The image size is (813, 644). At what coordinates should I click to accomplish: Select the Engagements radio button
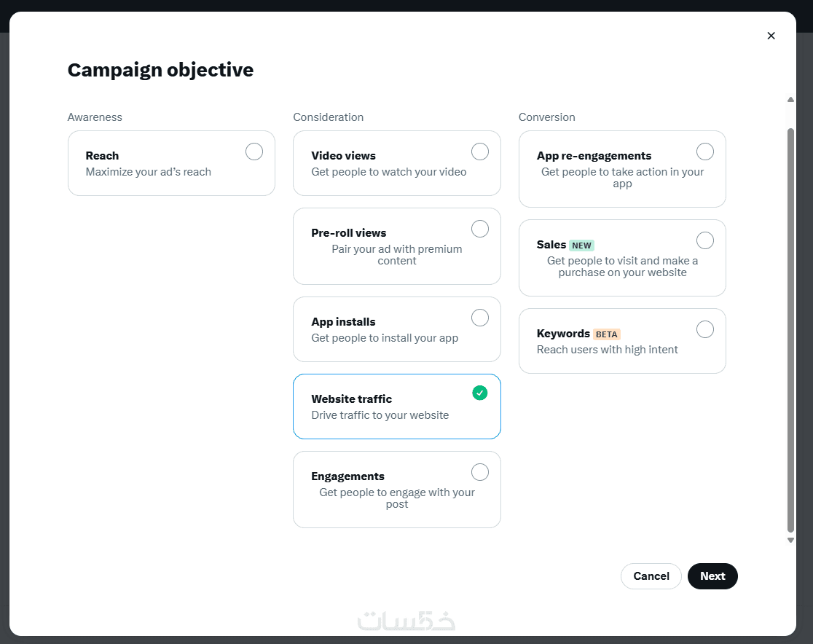pyautogui.click(x=480, y=472)
